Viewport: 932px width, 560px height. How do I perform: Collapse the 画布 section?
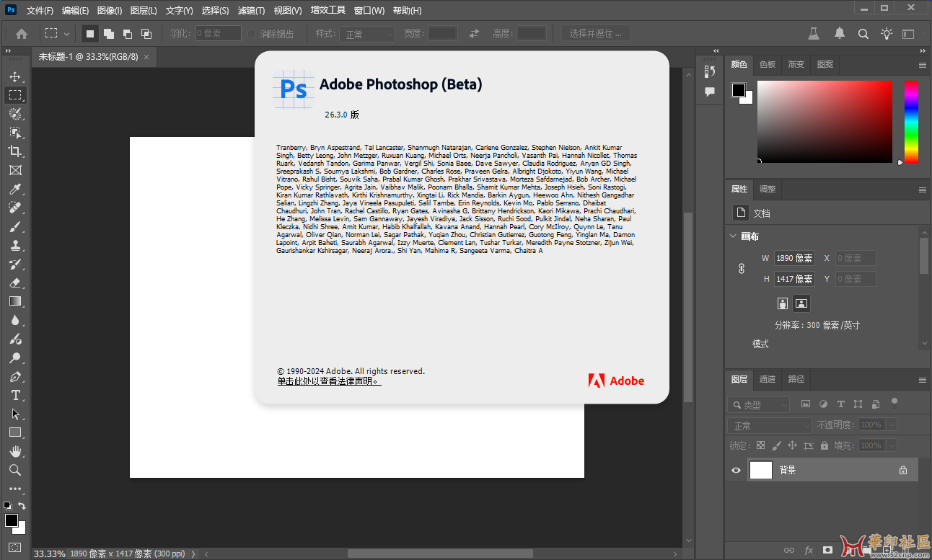coord(734,236)
